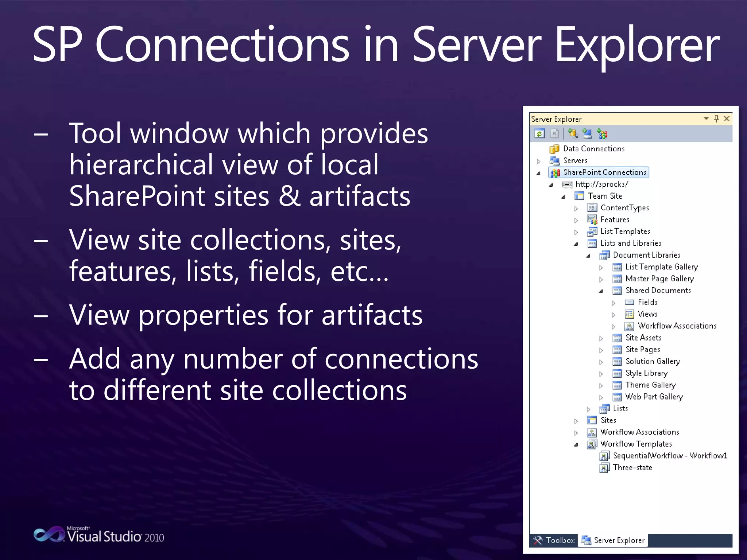The width and height of the screenshot is (747, 560).
Task: Collapse the http://sprocks/ connection node
Action: [x=551, y=185]
